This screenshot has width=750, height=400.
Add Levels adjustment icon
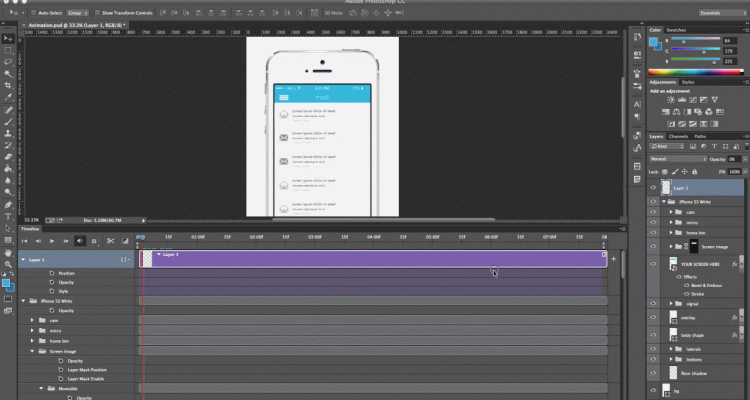pos(682,100)
